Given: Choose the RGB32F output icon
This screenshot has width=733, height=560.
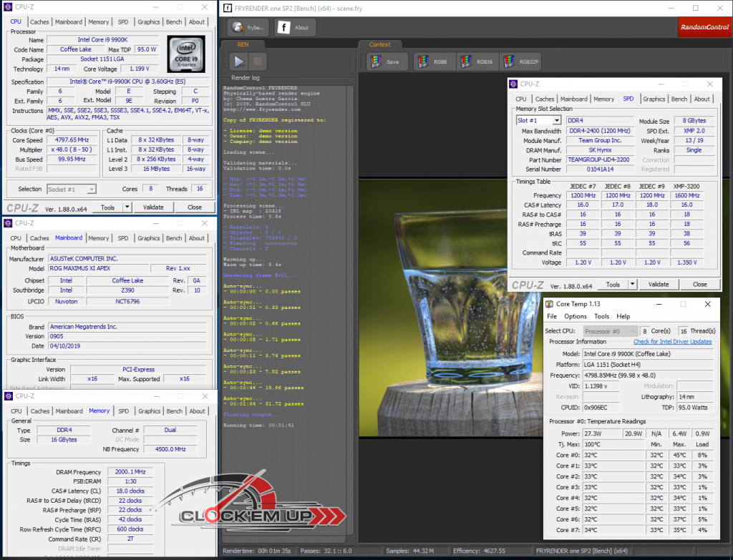Looking at the screenshot, I should click(521, 62).
